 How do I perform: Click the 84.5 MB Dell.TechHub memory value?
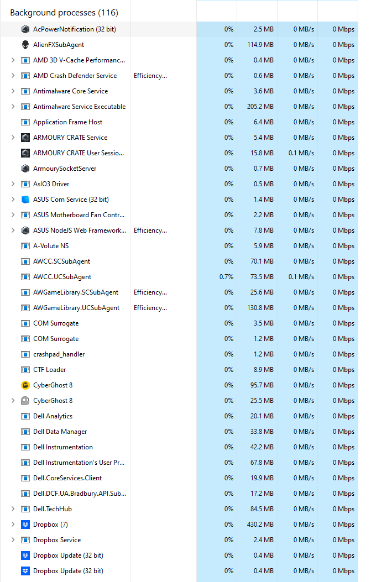pyautogui.click(x=262, y=509)
